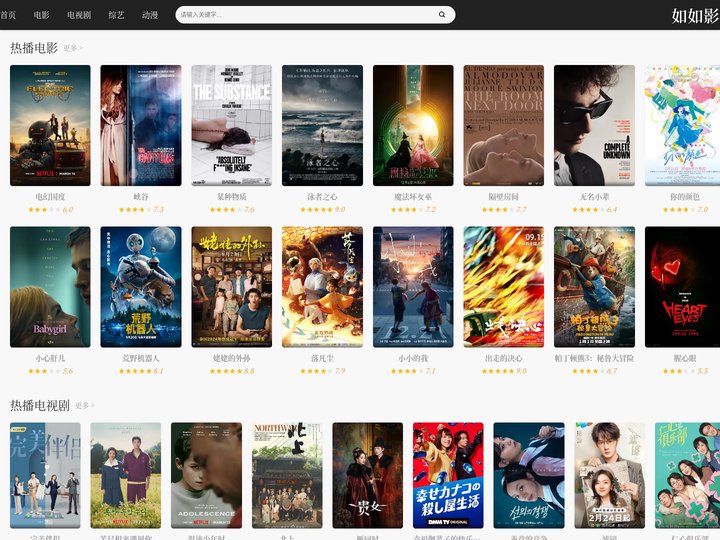Image resolution: width=720 pixels, height=540 pixels.
Task: Click the 姥姥的外孙 title link
Action: [x=232, y=358]
